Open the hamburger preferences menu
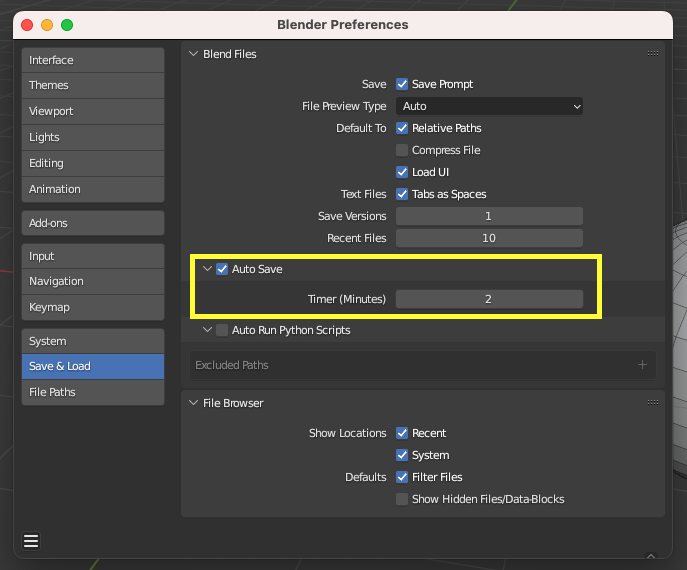Viewport: 687px width, 570px height. click(31, 541)
